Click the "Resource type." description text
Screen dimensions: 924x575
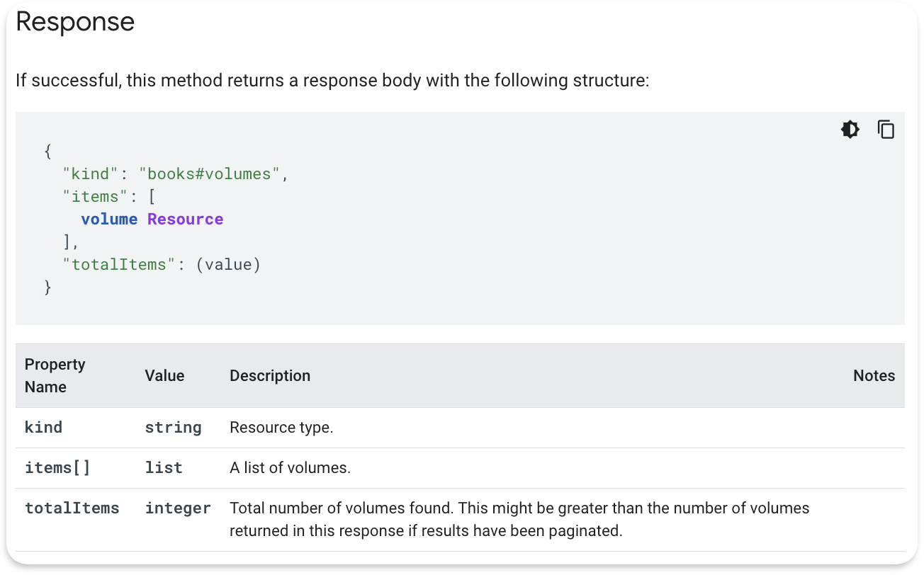pos(281,428)
